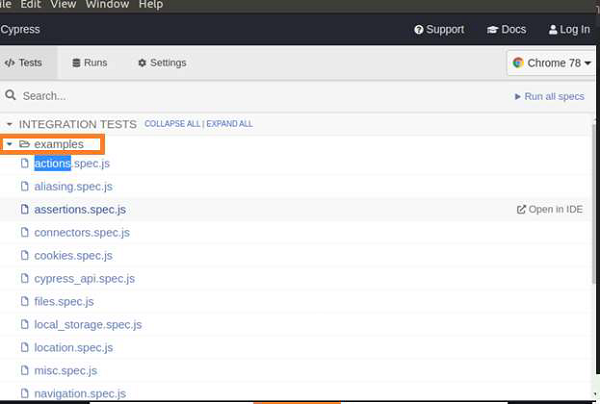Viewport: 600px width, 404px height.
Task: Click the gear icon on Settings tab
Action: [142, 63]
